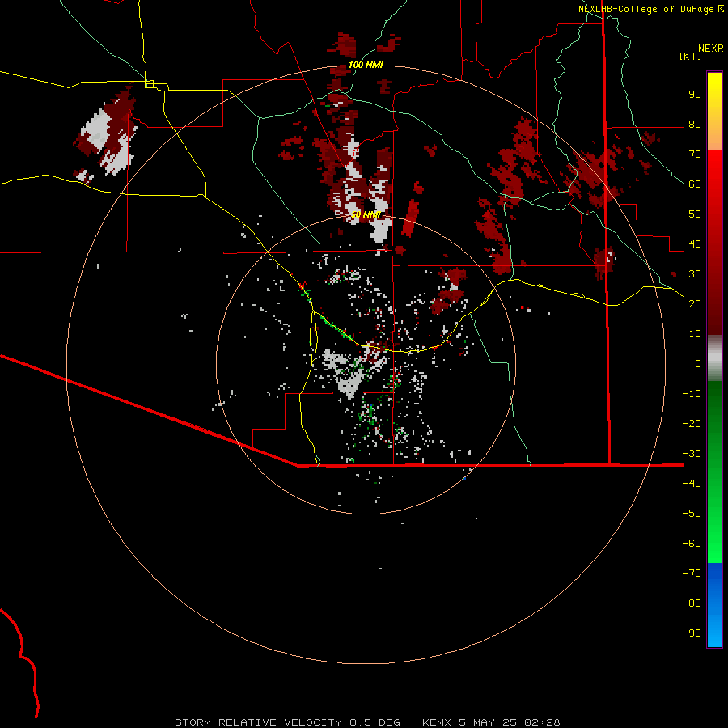Click the -30 velocity scale label
Screen dimensions: 728x728
692,453
